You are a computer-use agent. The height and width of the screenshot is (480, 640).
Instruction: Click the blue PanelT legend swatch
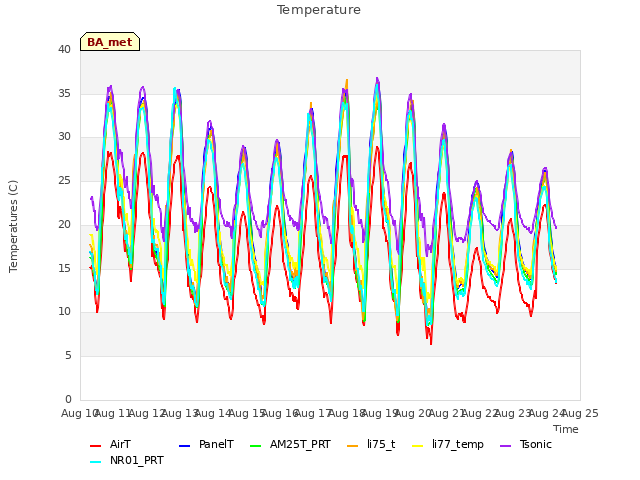(184, 446)
